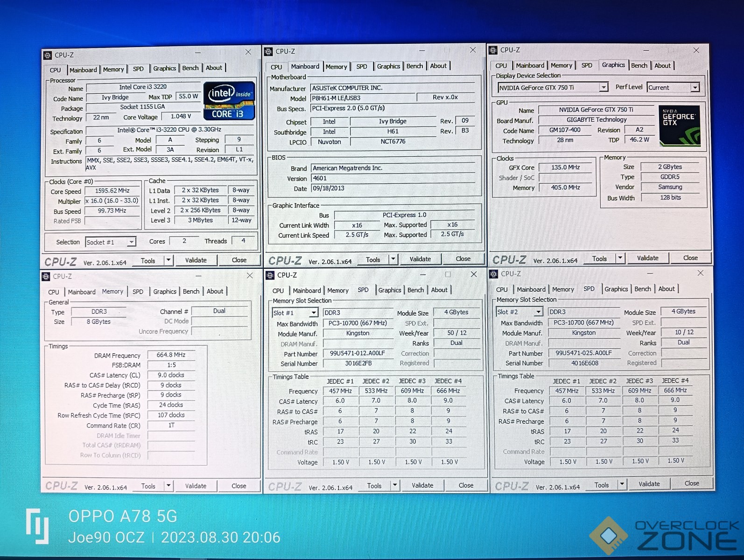
Task: Click the Board Manuf. GIGABYTE Technology value
Action: coord(597,120)
